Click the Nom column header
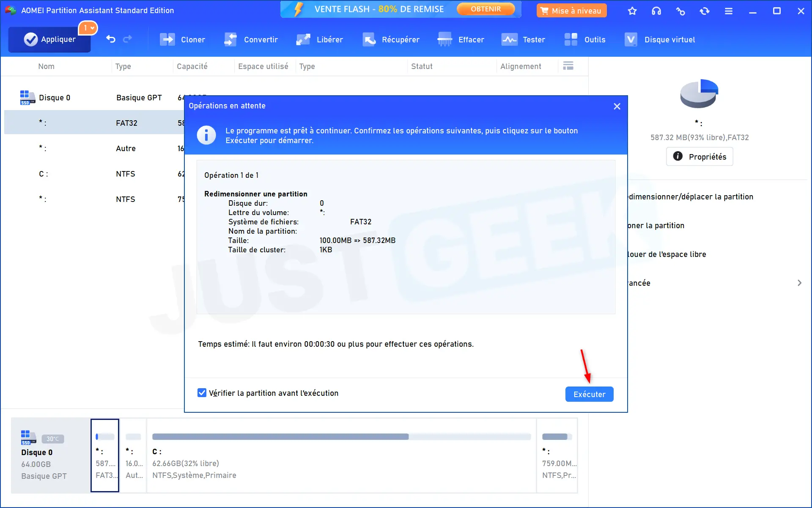This screenshot has width=812, height=508. (46, 66)
